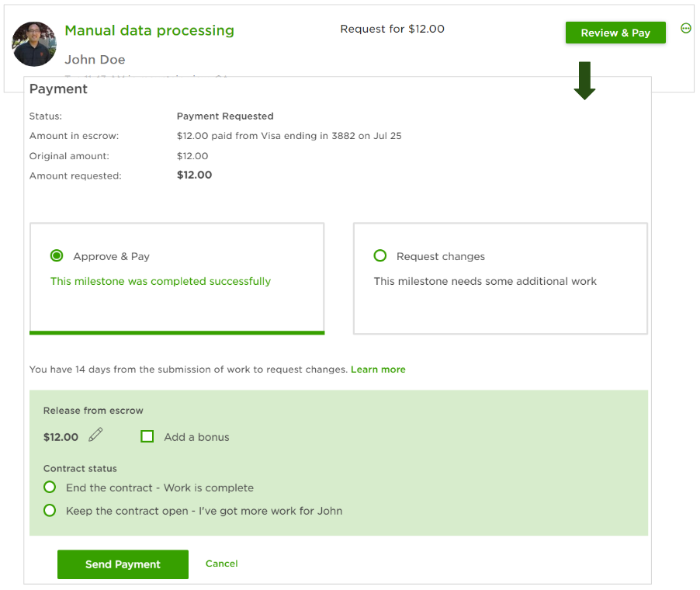Open the more options ellipsis icon
The height and width of the screenshot is (590, 700).
pos(685,29)
